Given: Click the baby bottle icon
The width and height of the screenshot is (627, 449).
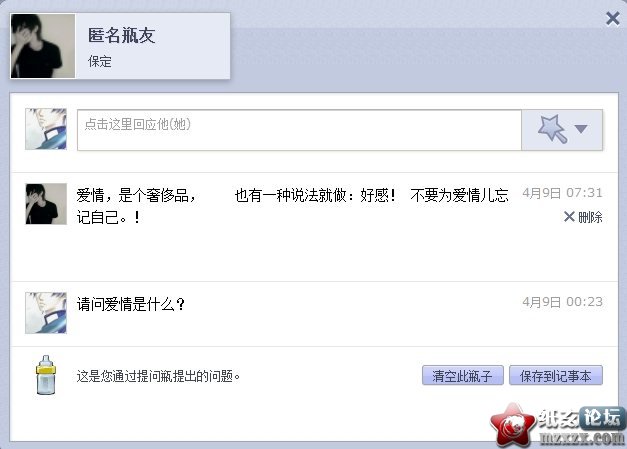Looking at the screenshot, I should point(46,375).
